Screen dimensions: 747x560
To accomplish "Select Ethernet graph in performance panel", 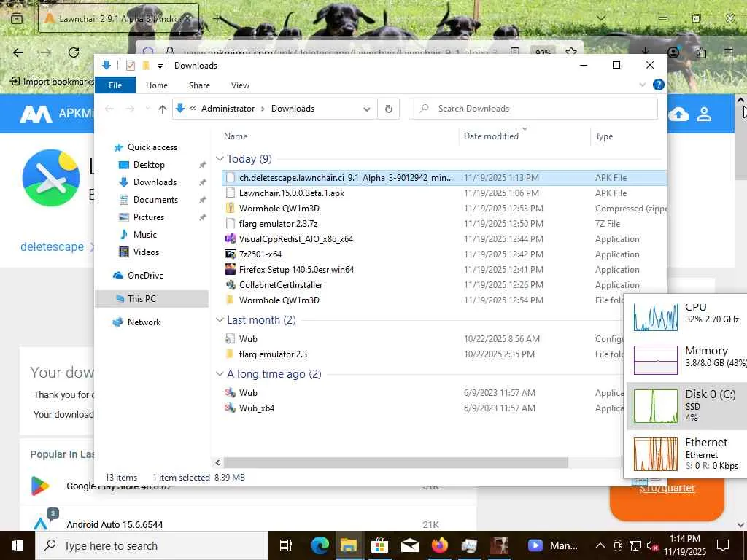I will coord(655,454).
